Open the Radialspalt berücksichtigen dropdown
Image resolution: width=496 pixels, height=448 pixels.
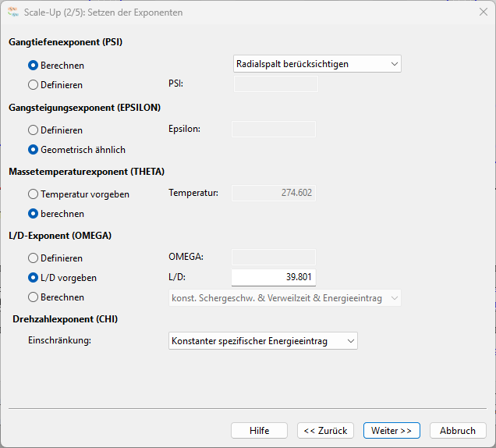point(317,64)
